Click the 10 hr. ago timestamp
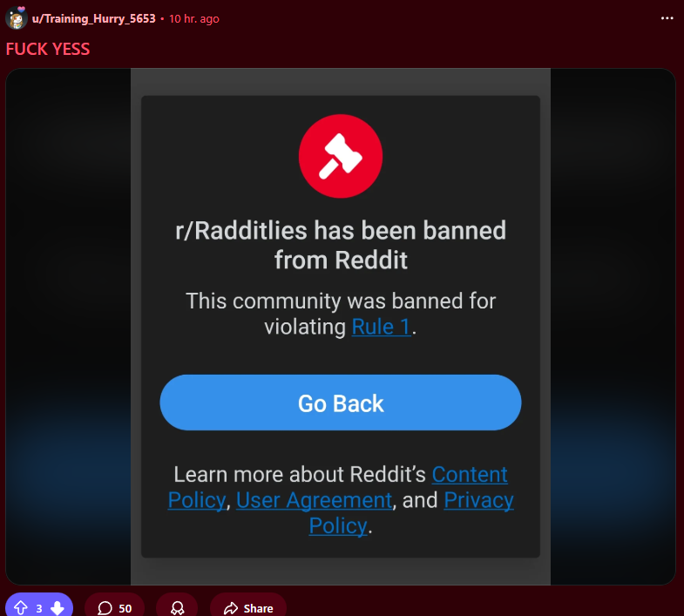This screenshot has height=616, width=684. 194,19
